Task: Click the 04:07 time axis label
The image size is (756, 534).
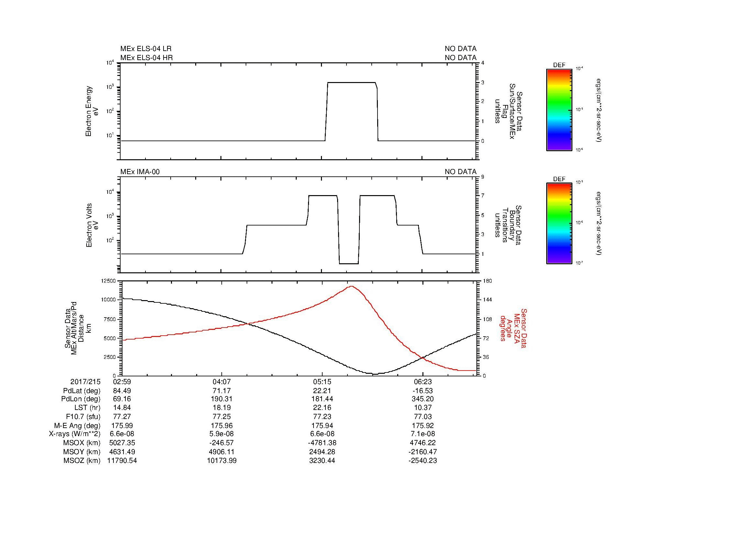Action: (222, 382)
